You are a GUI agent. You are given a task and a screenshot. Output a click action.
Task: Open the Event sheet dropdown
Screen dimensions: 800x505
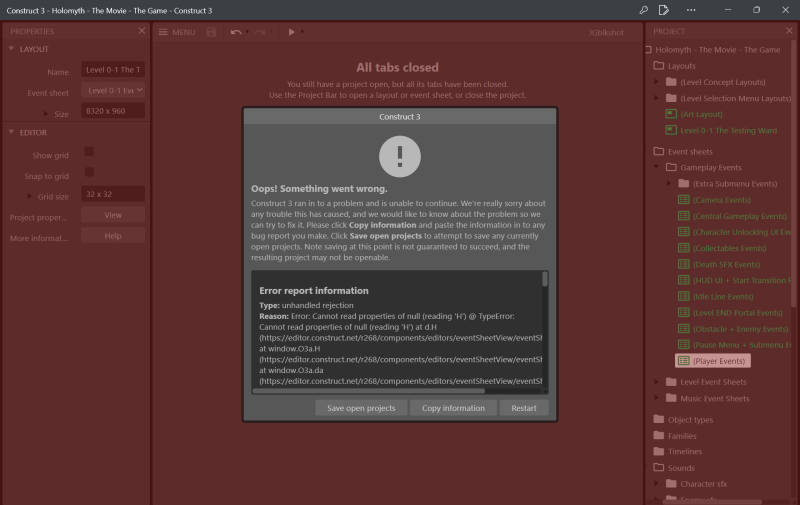113,90
